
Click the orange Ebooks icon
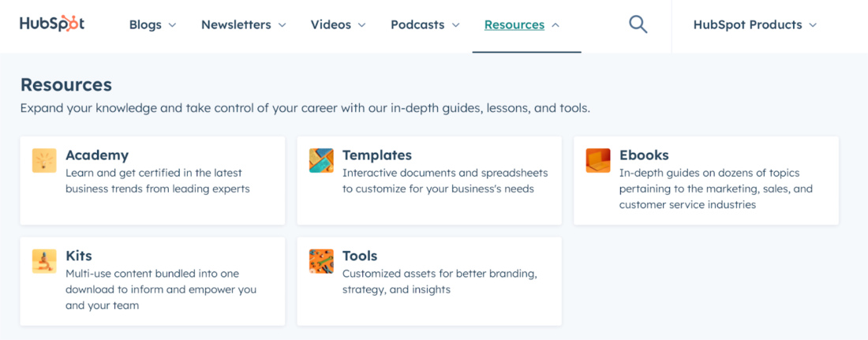coord(598,161)
